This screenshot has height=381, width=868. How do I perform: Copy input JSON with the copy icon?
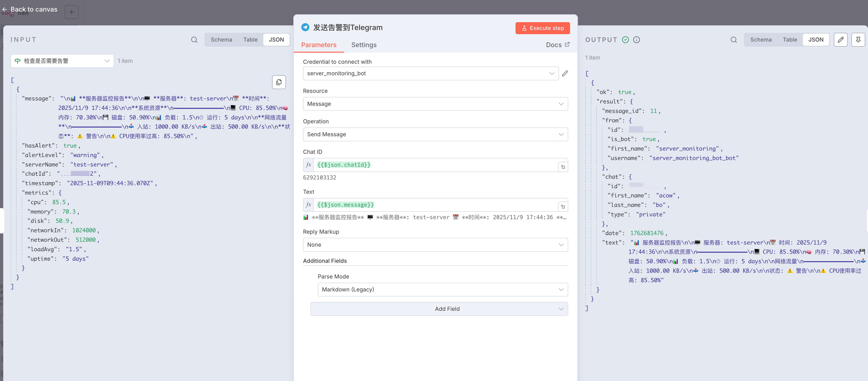(x=279, y=82)
